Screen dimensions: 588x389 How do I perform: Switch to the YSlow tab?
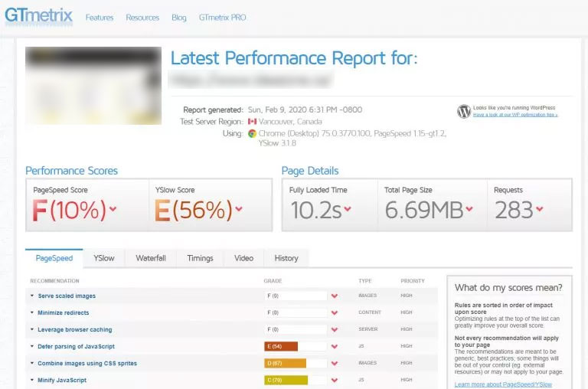pos(104,259)
